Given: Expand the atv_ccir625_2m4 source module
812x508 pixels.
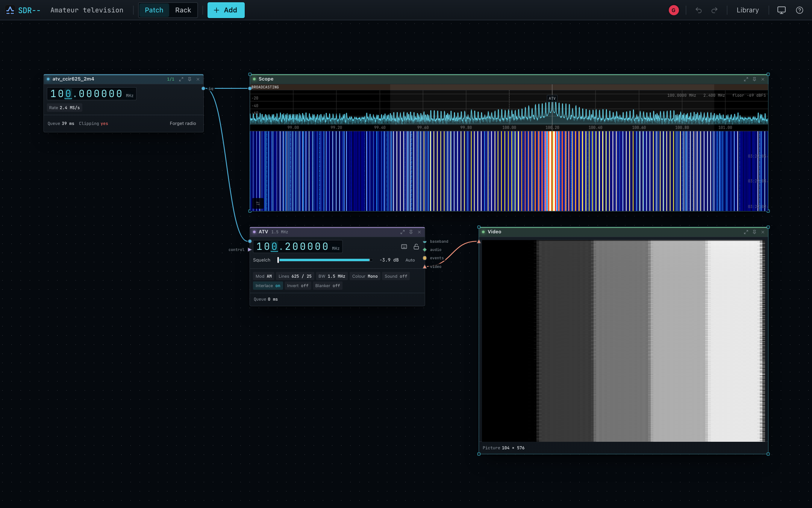Looking at the screenshot, I should point(181,79).
